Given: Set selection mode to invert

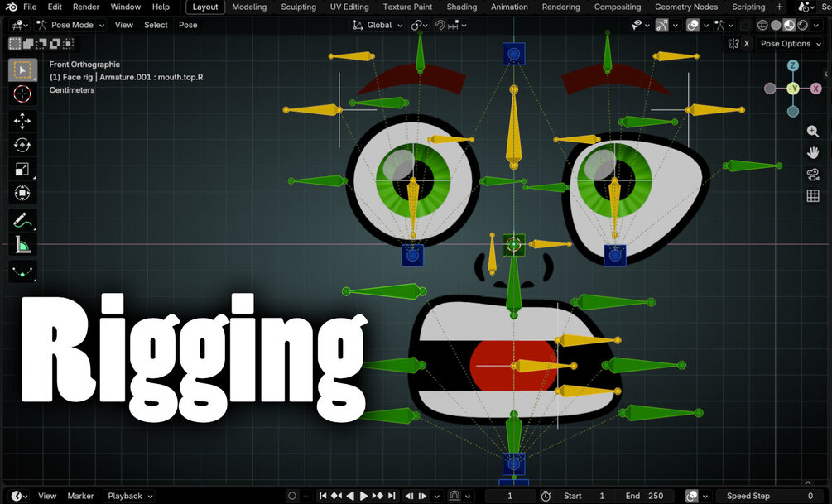Looking at the screenshot, I should (55, 44).
